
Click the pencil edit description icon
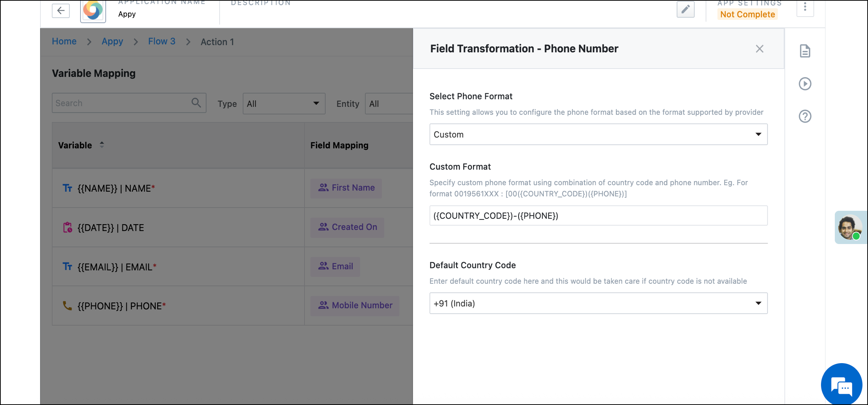click(x=685, y=9)
